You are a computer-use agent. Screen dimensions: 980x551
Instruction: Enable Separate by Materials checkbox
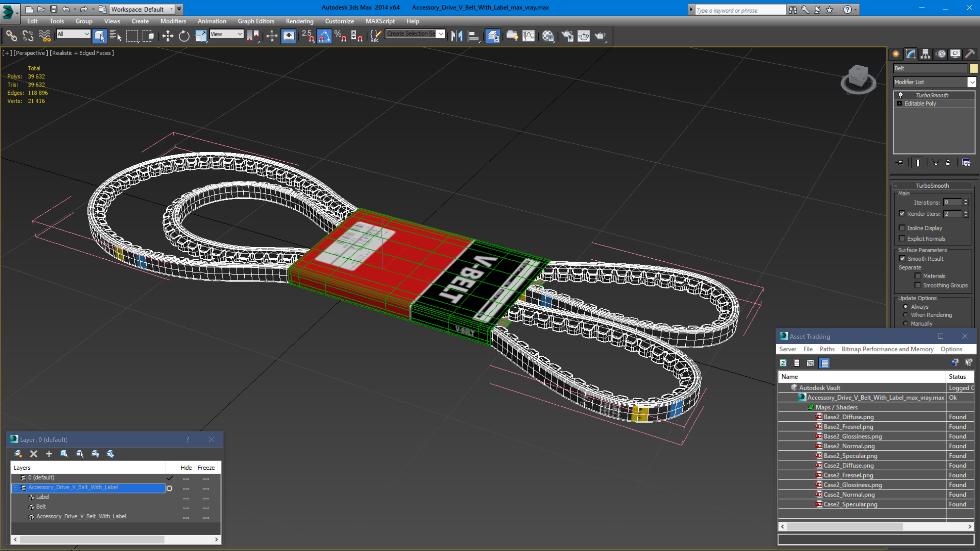[918, 276]
